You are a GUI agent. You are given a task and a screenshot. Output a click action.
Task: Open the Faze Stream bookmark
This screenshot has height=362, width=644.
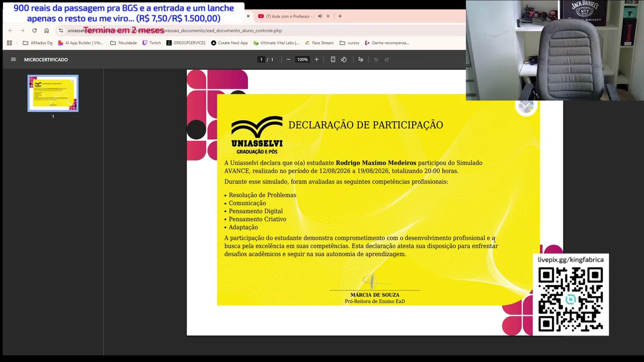pyautogui.click(x=319, y=43)
